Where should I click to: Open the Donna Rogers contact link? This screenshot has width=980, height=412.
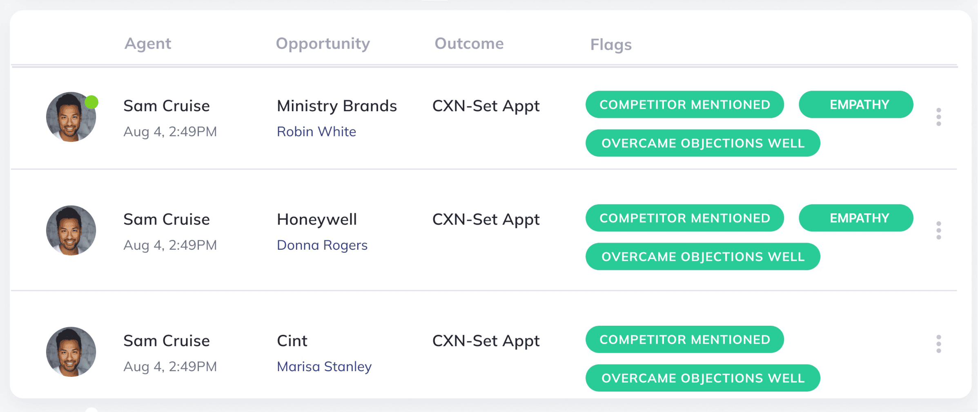(322, 245)
